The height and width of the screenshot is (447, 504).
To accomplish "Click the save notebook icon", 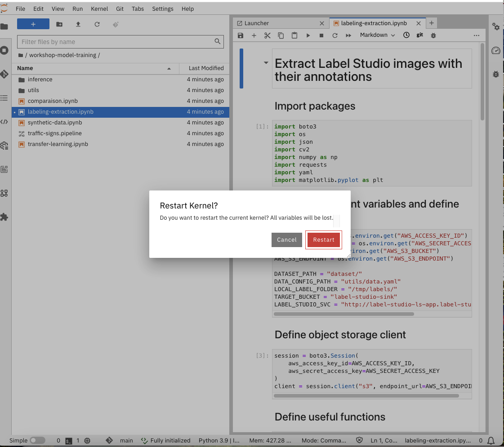I will tap(241, 35).
